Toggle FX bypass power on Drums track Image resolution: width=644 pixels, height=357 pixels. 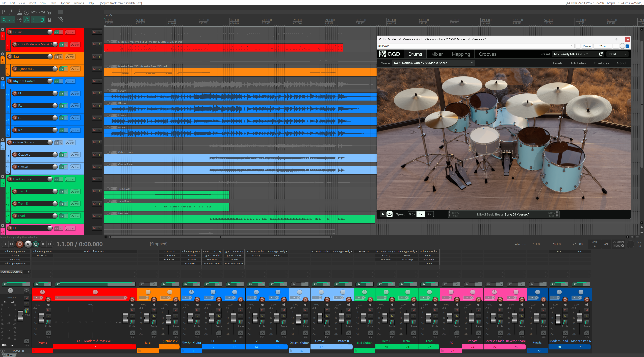pos(61,32)
